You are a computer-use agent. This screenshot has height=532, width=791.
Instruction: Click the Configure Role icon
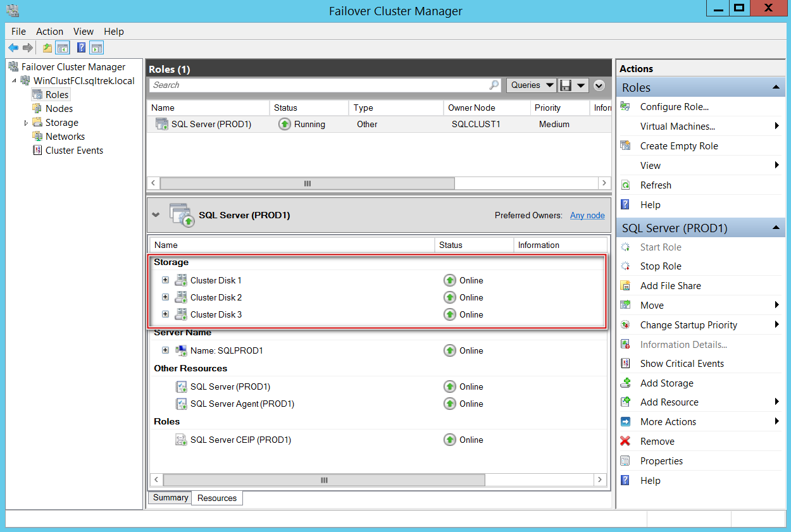(625, 107)
